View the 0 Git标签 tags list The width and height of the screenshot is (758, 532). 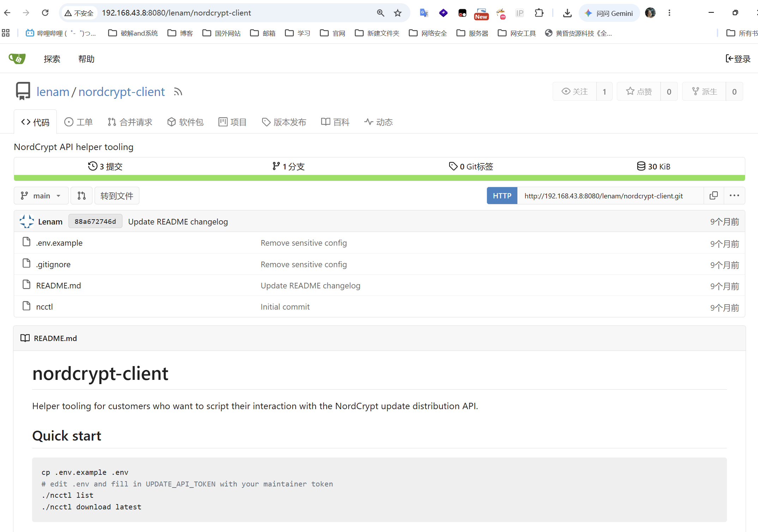point(471,166)
